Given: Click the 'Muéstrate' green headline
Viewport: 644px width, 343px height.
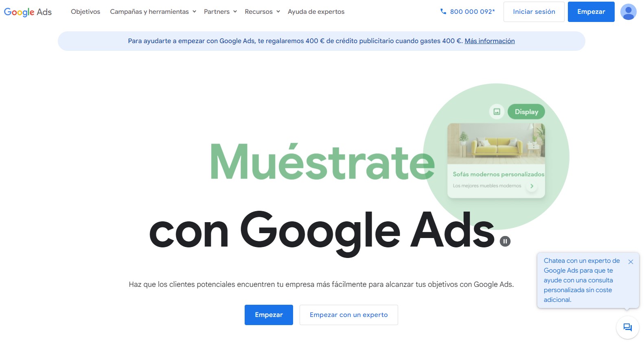Looking at the screenshot, I should 322,162.
